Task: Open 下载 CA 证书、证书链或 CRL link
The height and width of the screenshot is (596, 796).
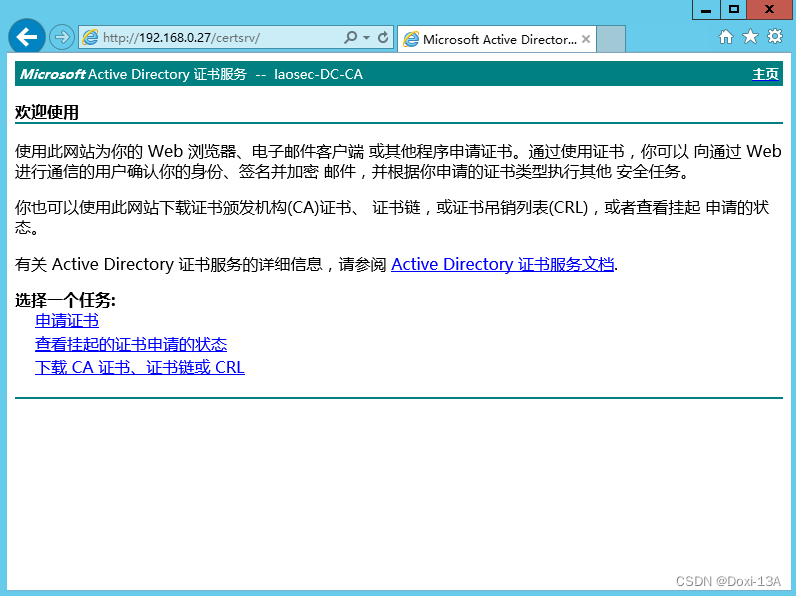Action: click(140, 367)
